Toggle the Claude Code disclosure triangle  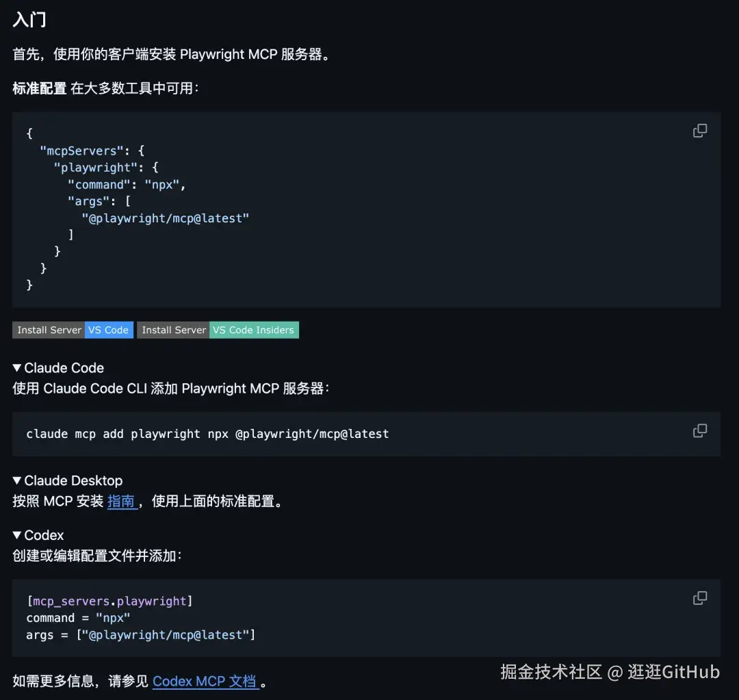pyautogui.click(x=17, y=367)
